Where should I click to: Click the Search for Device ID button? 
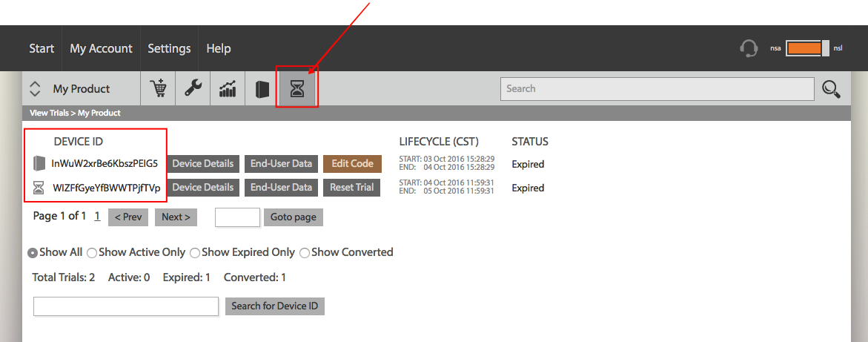274,306
